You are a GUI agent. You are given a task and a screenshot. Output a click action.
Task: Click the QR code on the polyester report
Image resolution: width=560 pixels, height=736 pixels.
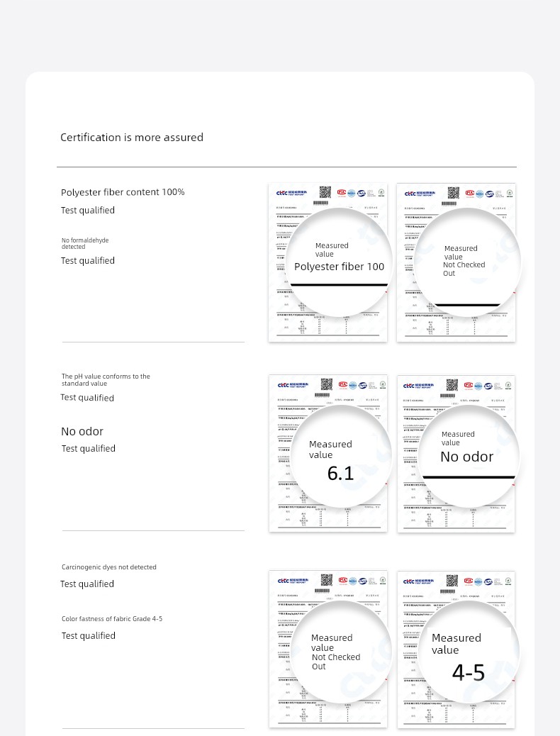pyautogui.click(x=326, y=192)
